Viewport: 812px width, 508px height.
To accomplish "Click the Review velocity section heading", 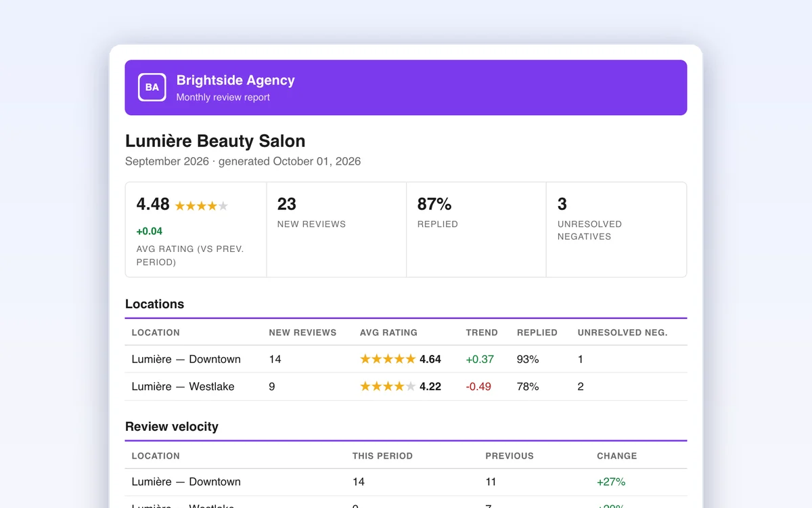I will tap(172, 427).
